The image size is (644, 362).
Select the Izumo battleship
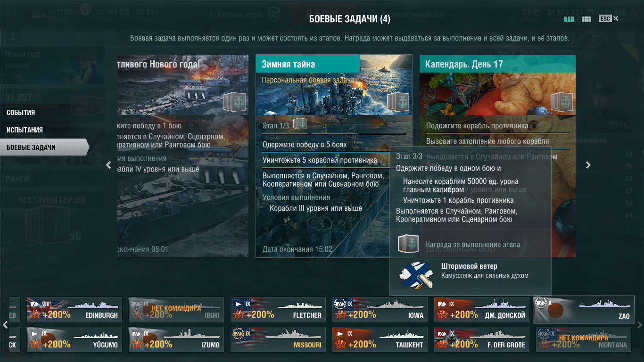pos(176,339)
